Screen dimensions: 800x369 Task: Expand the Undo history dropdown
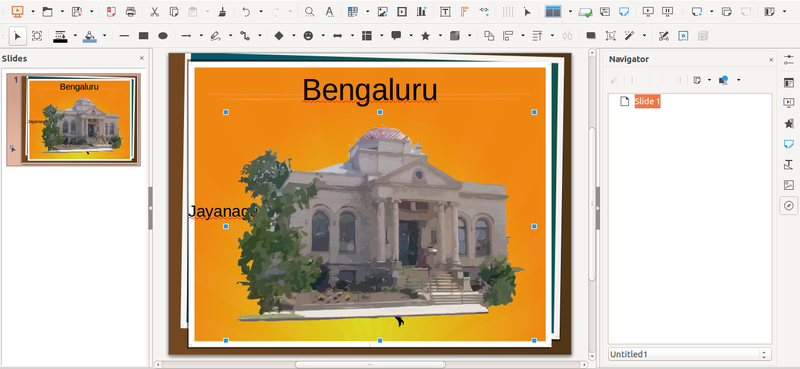pyautogui.click(x=261, y=11)
